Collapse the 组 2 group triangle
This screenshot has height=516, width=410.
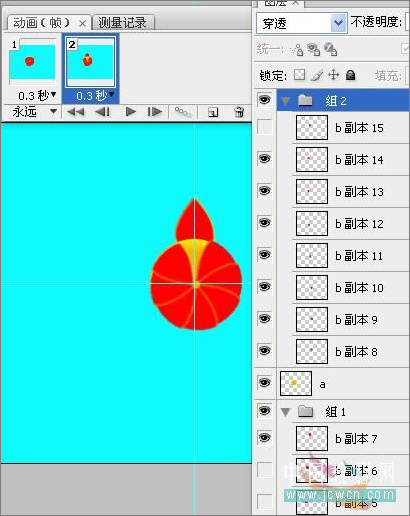click(286, 100)
